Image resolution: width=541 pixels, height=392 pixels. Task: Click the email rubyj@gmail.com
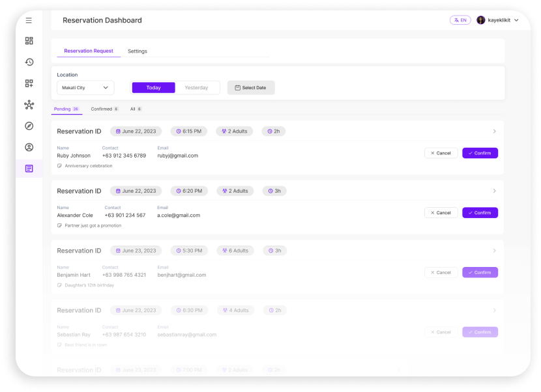coord(178,156)
